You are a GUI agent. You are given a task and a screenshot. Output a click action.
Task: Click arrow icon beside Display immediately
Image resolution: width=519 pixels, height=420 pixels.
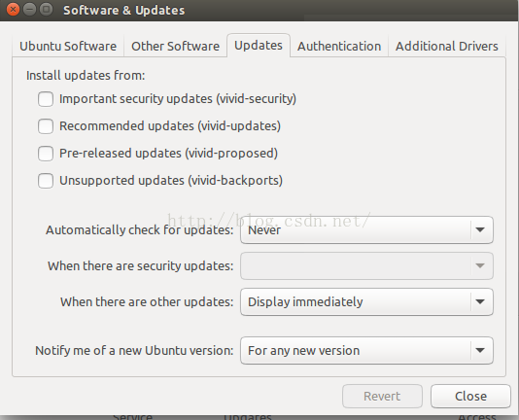[480, 301]
